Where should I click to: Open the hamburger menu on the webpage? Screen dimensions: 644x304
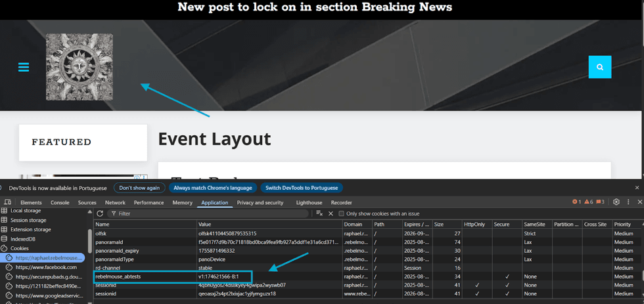[x=24, y=67]
